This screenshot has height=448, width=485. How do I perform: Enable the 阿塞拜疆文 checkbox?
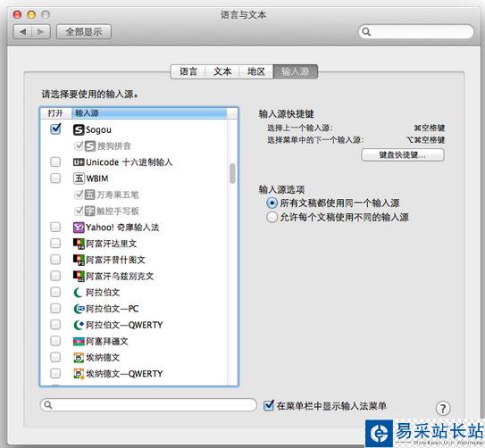[55, 341]
